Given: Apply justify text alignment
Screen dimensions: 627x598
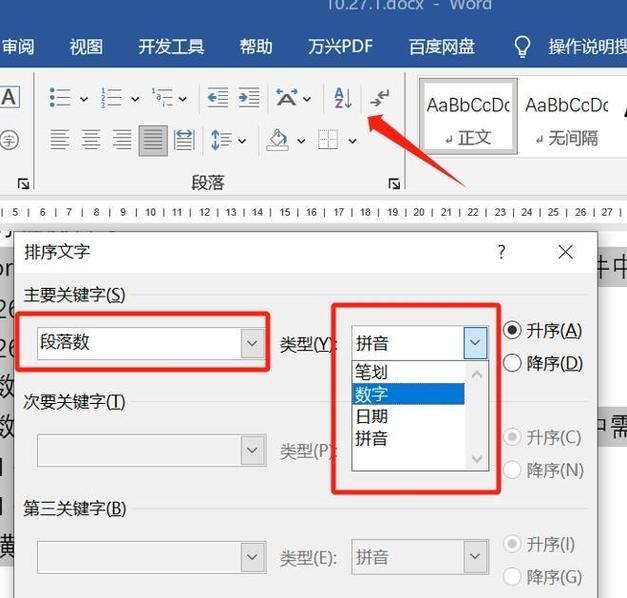Looking at the screenshot, I should point(153,140).
